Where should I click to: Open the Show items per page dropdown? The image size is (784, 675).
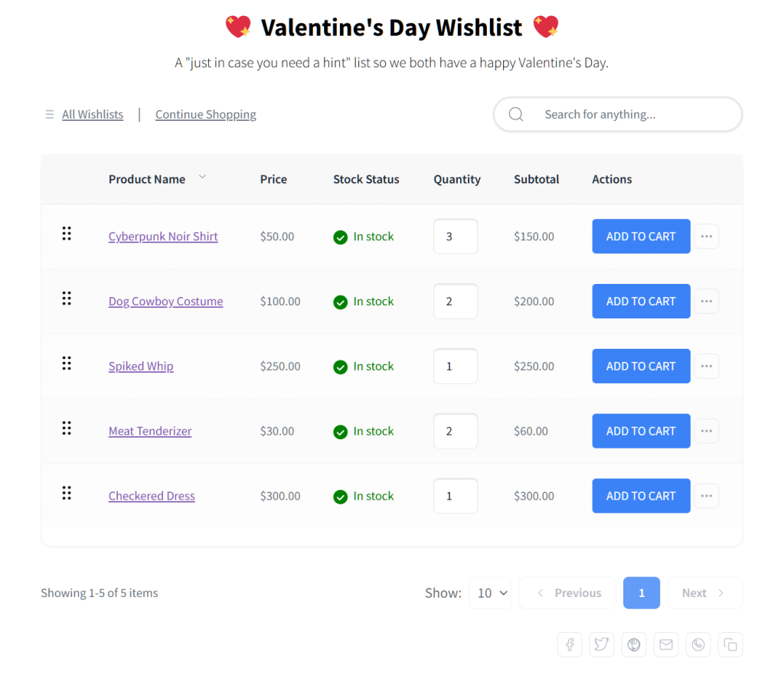[490, 592]
